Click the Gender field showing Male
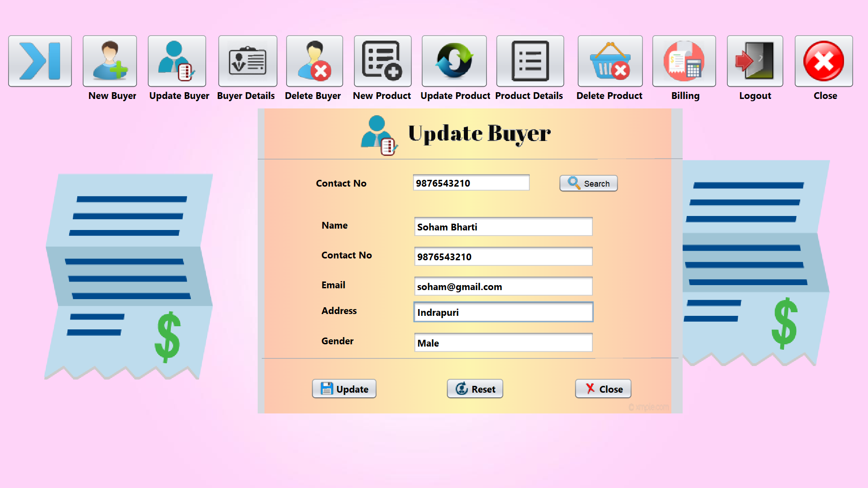 [x=503, y=343]
